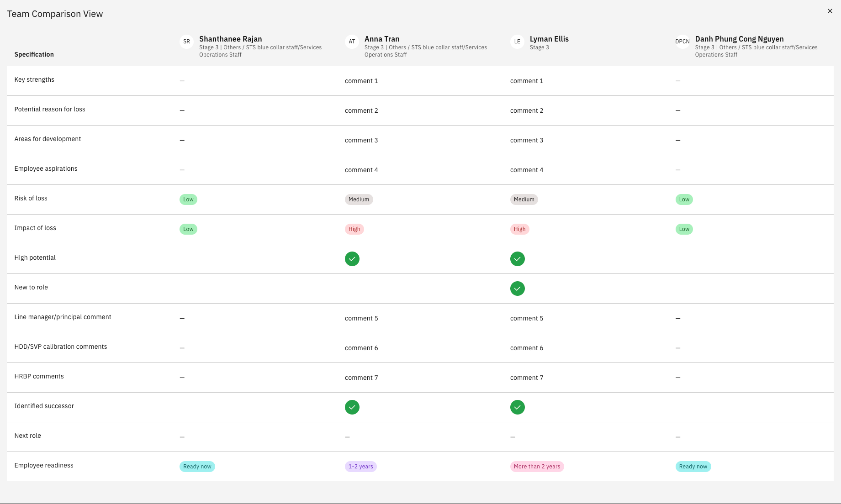Click Anna Tran's AT avatar
Viewport: 841px width, 504px height.
click(x=352, y=42)
